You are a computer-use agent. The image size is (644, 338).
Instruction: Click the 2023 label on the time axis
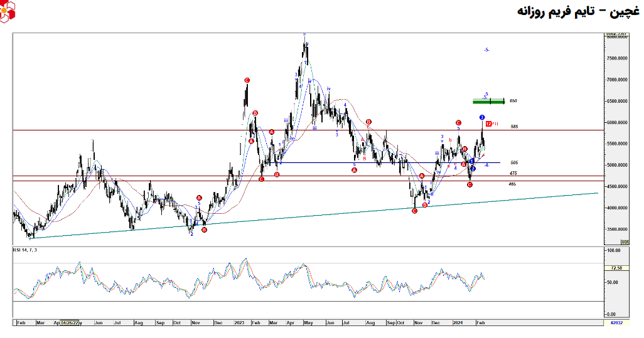[239, 322]
